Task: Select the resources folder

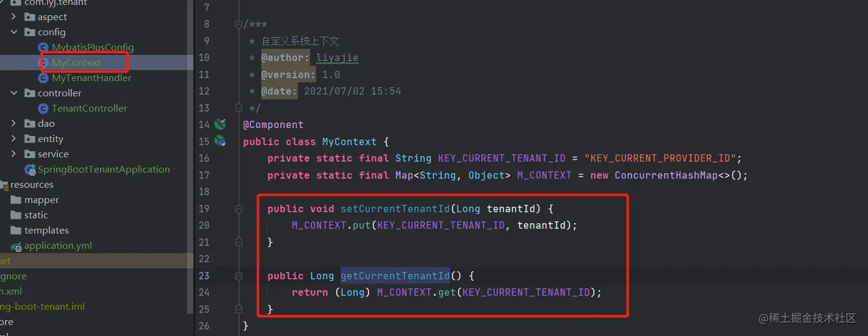Action: click(x=32, y=185)
